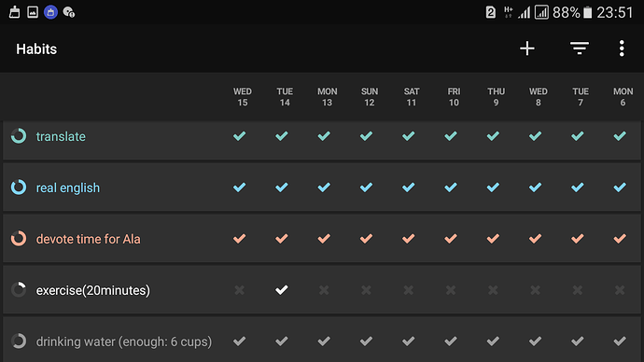Open the picture notification icon in status bar

[x=33, y=12]
